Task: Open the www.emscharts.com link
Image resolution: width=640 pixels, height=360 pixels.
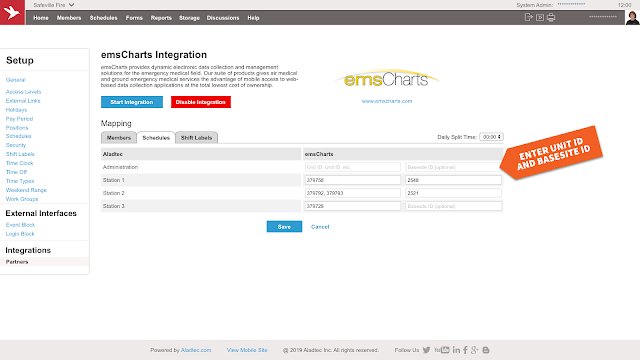Action: click(387, 101)
